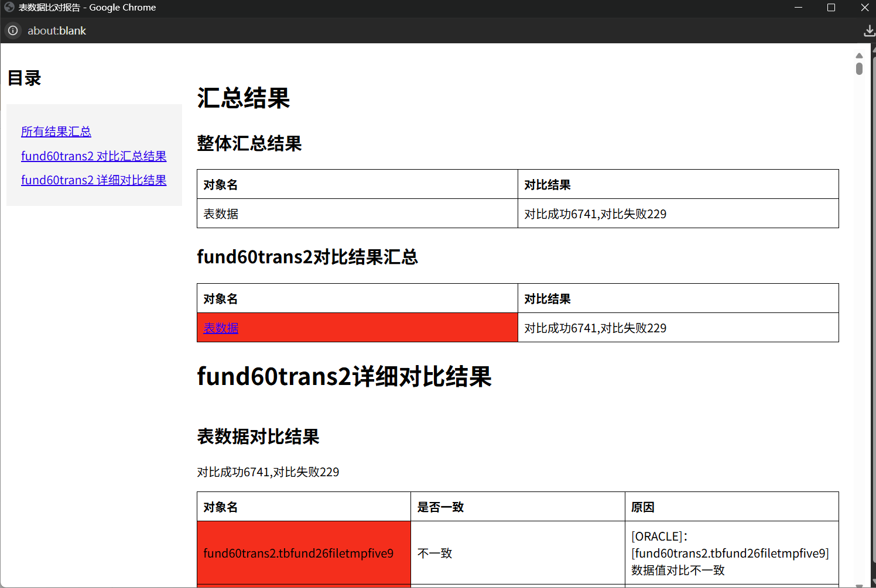Click the 汇总结果 main heading

[x=244, y=98]
